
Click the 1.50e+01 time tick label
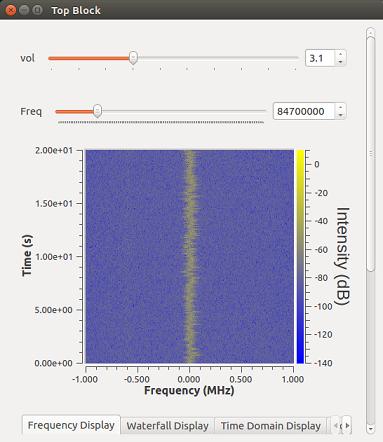[54, 203]
